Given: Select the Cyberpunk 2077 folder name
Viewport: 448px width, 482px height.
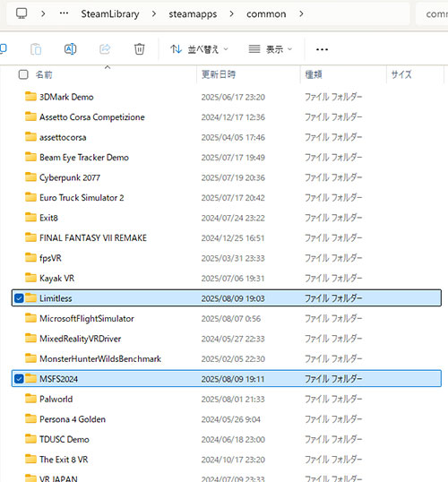Looking at the screenshot, I should coord(70,177).
